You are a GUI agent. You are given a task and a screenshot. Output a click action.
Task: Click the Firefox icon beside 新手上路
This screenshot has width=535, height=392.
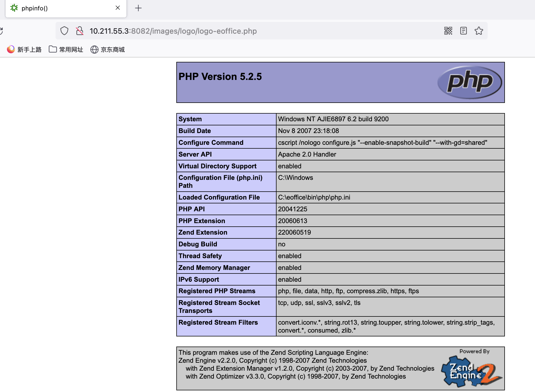(x=11, y=49)
